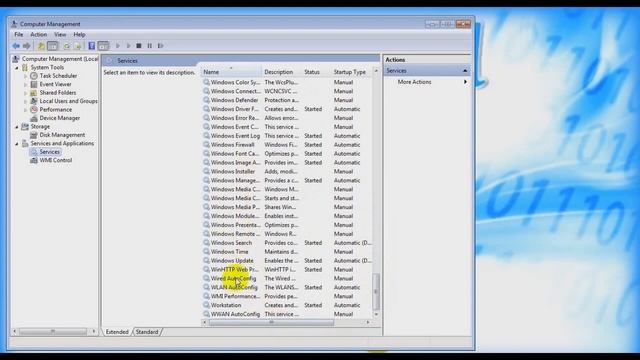The image size is (640, 360).
Task: Collapse Services and Applications node
Action: 17,144
